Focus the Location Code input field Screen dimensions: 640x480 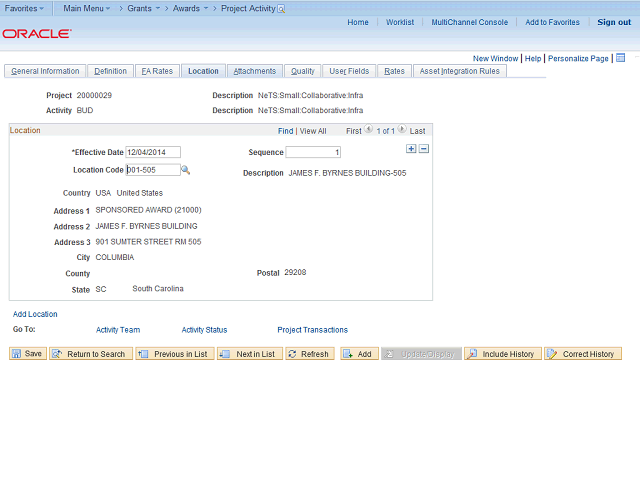pyautogui.click(x=153, y=170)
